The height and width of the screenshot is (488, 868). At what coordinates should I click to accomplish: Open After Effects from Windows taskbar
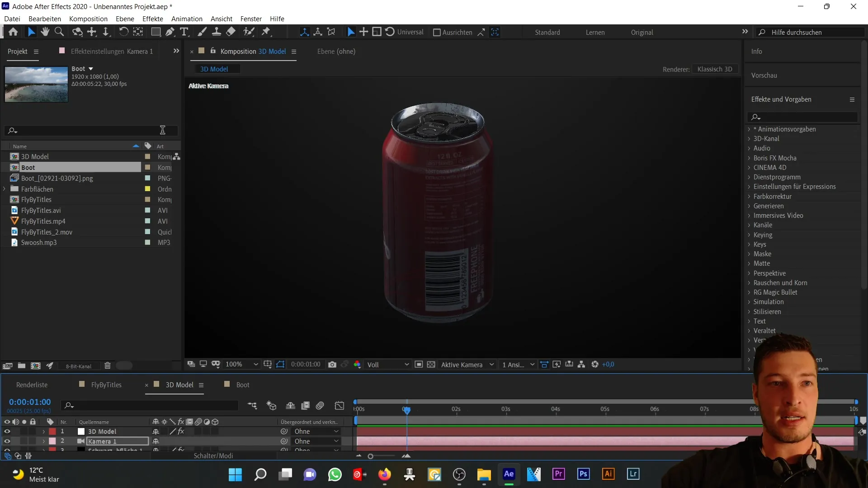click(509, 474)
